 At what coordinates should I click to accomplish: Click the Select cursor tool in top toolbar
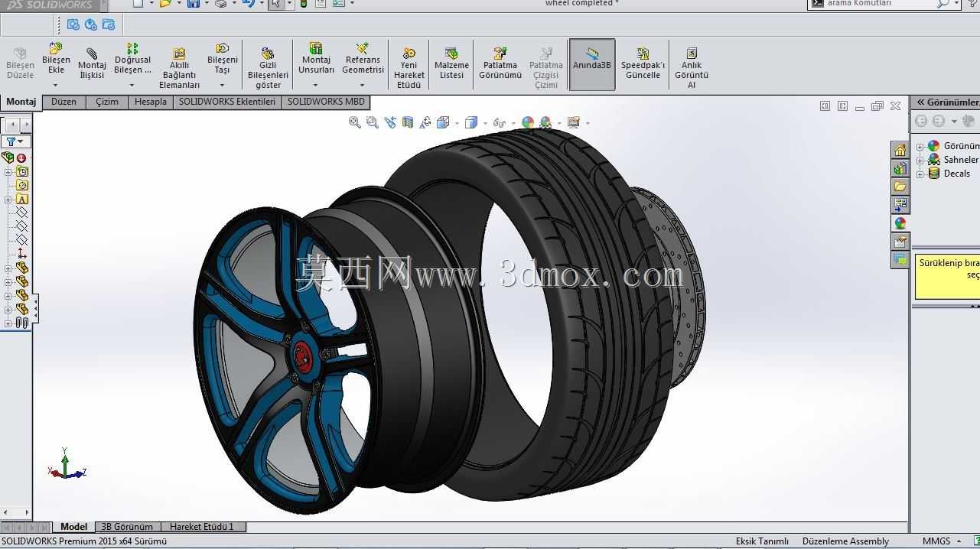(x=275, y=3)
